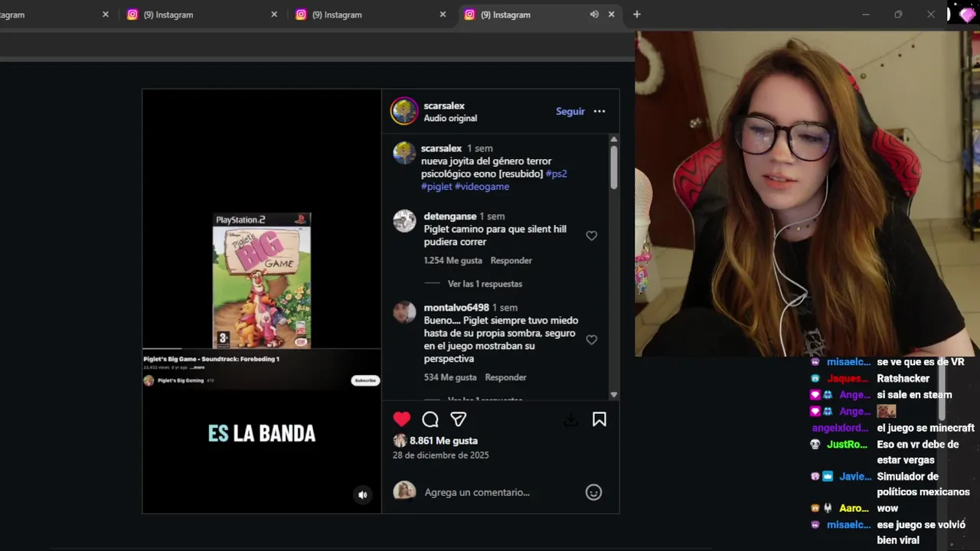Click chat message from JustRo...
980x551 pixels.
pyautogui.click(x=917, y=452)
